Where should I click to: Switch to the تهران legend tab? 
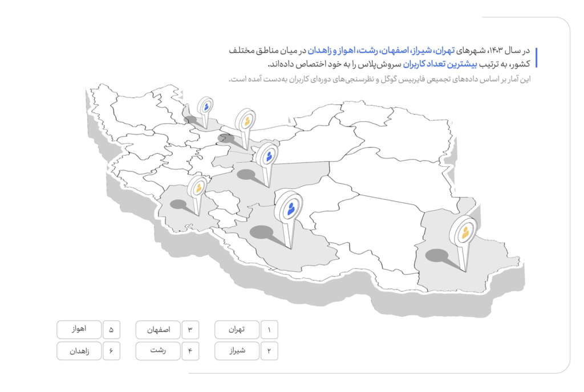click(236, 329)
